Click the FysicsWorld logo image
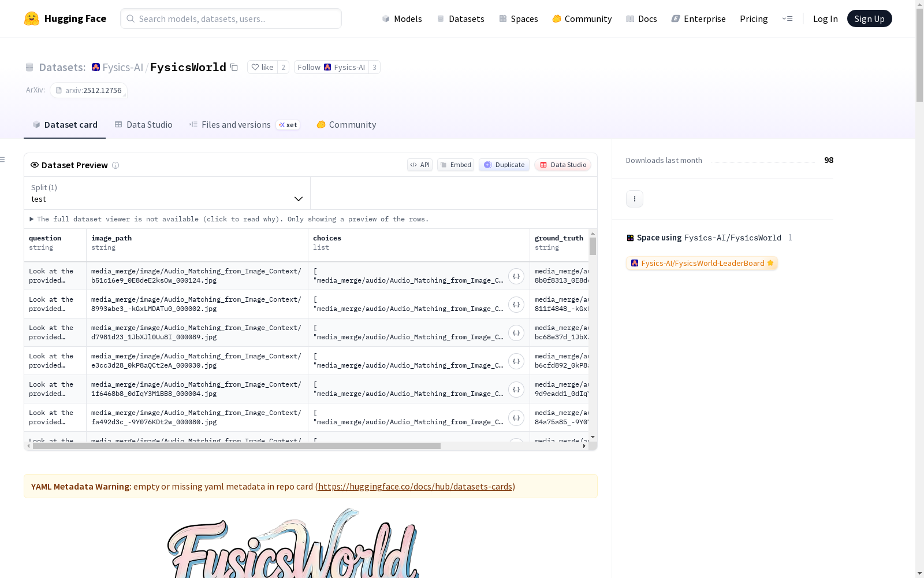 [293, 543]
